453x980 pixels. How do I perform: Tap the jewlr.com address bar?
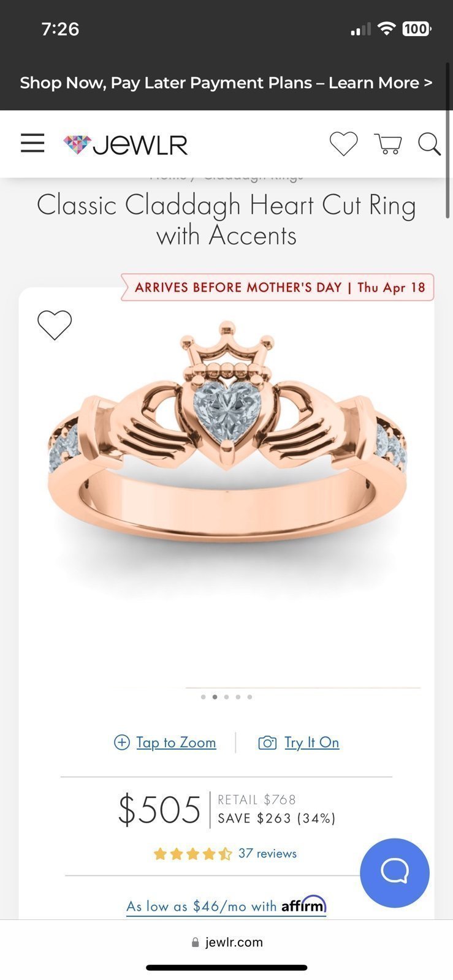(x=227, y=942)
